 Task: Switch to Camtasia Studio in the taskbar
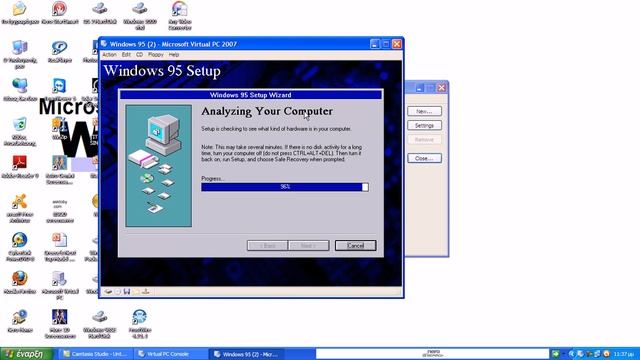pos(95,354)
